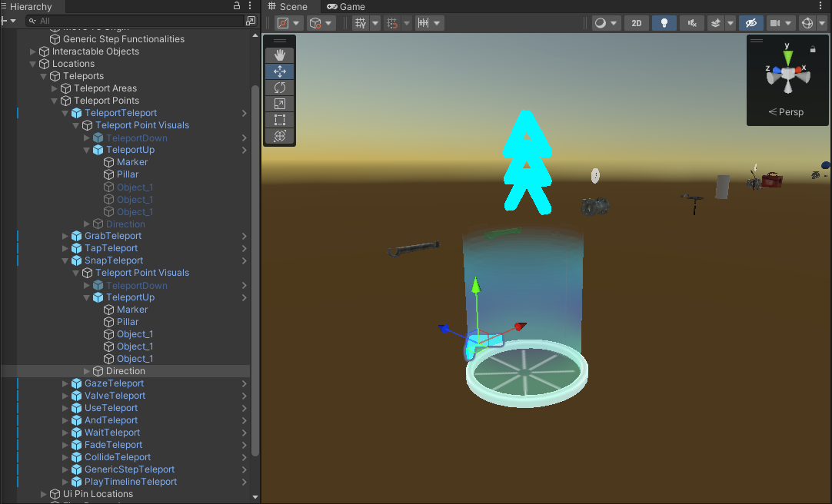Toggle 2D view mode
The image size is (832, 504).
[637, 23]
